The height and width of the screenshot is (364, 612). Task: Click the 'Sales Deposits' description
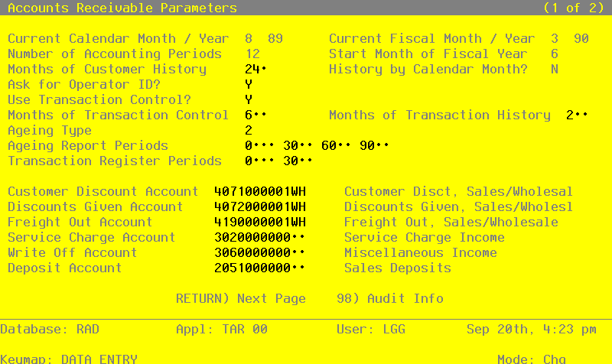[397, 268]
